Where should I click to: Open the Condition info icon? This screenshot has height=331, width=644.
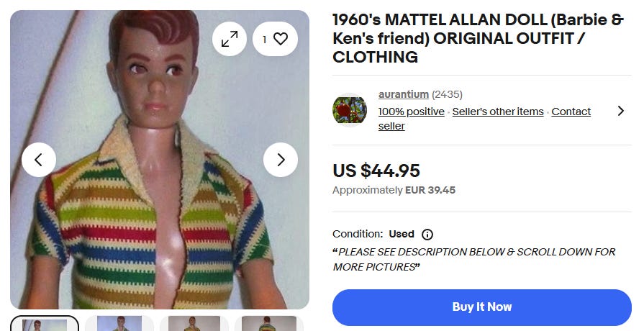[427, 234]
